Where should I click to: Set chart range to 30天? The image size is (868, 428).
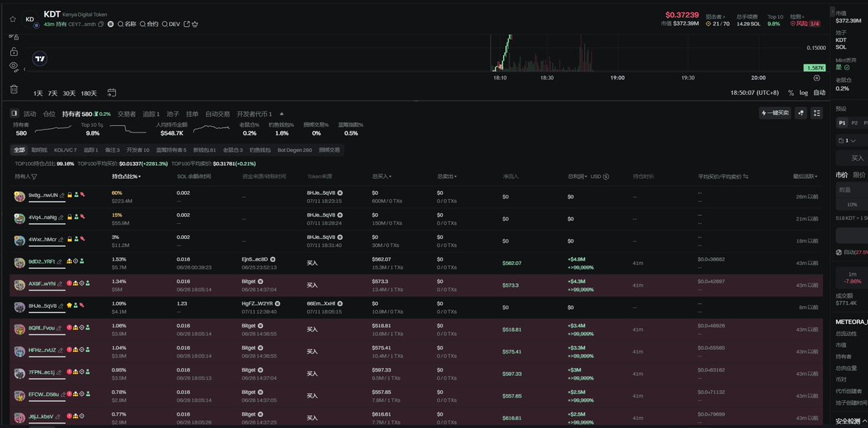pyautogui.click(x=69, y=93)
